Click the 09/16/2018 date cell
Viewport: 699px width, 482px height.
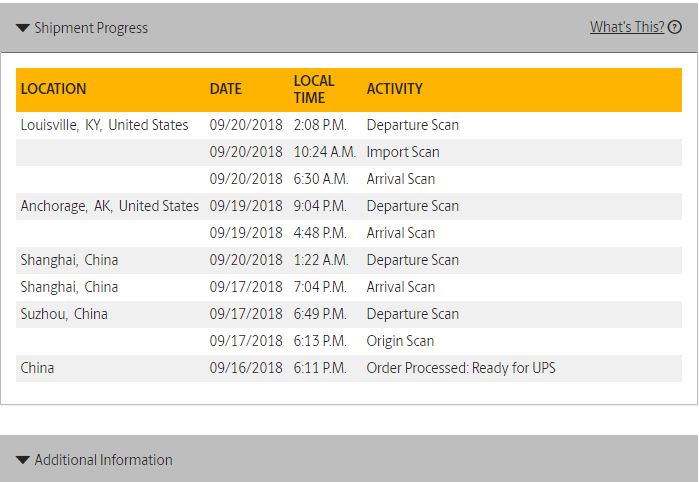click(246, 368)
